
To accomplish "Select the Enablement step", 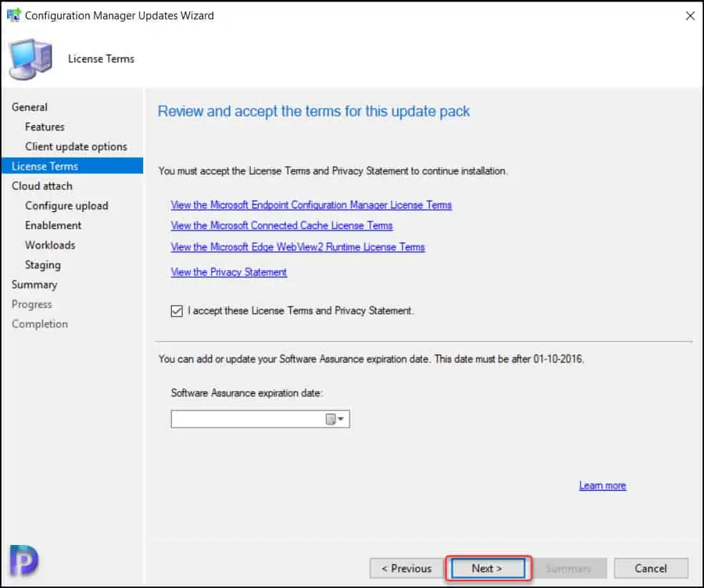I will pos(53,226).
